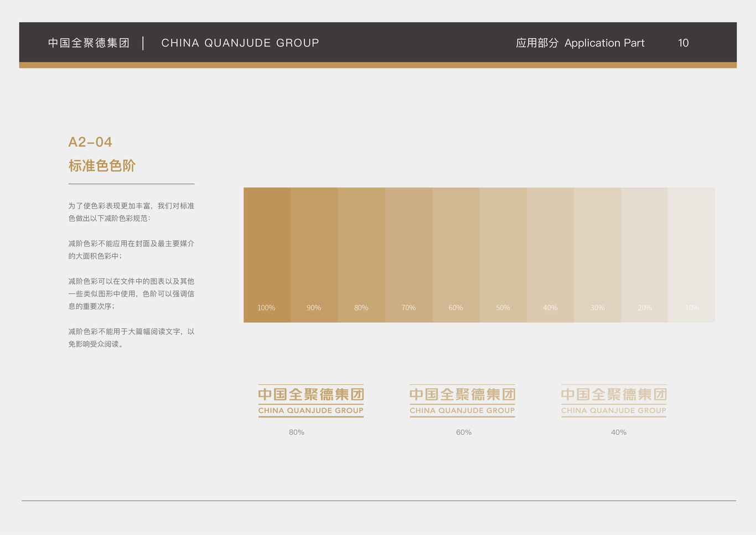Pick the 80% tint swatch
Image resolution: width=756 pixels, height=535 pixels.
[x=361, y=255]
